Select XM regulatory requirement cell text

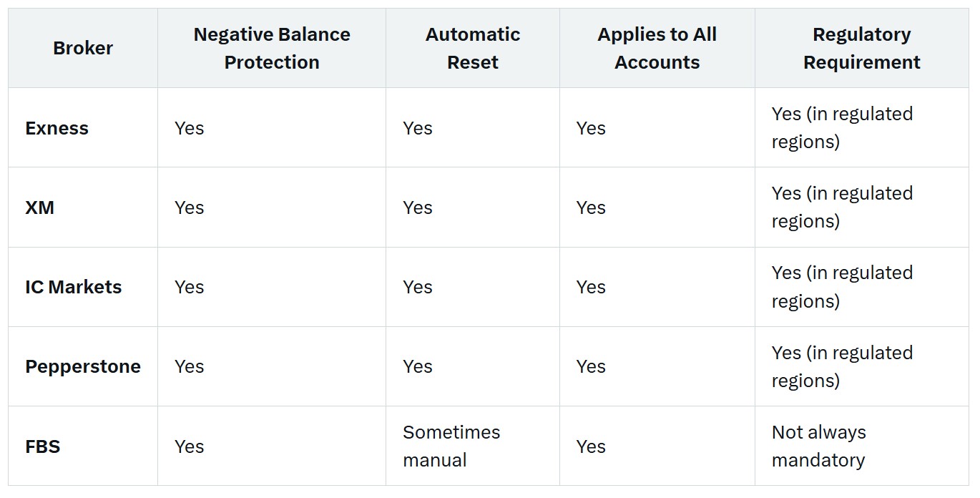(842, 207)
